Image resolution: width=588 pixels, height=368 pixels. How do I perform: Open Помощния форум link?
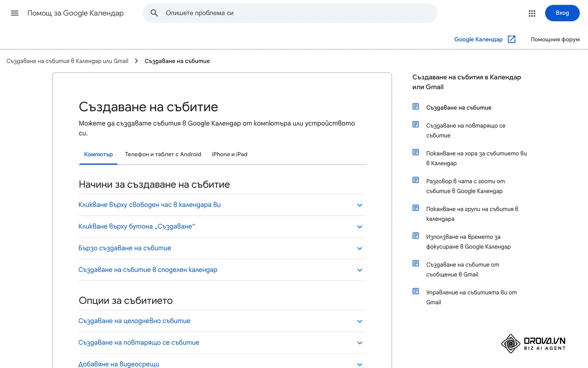pyautogui.click(x=555, y=39)
